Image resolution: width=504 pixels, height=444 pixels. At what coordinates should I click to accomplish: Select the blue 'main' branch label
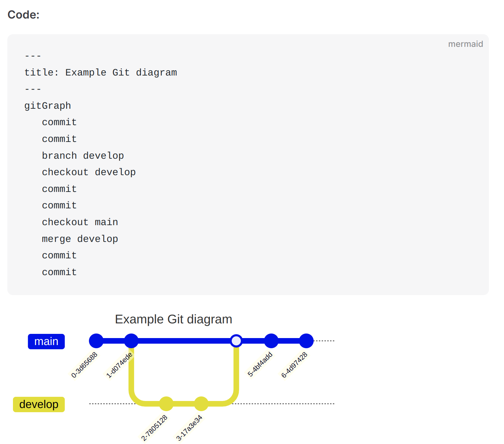click(46, 341)
